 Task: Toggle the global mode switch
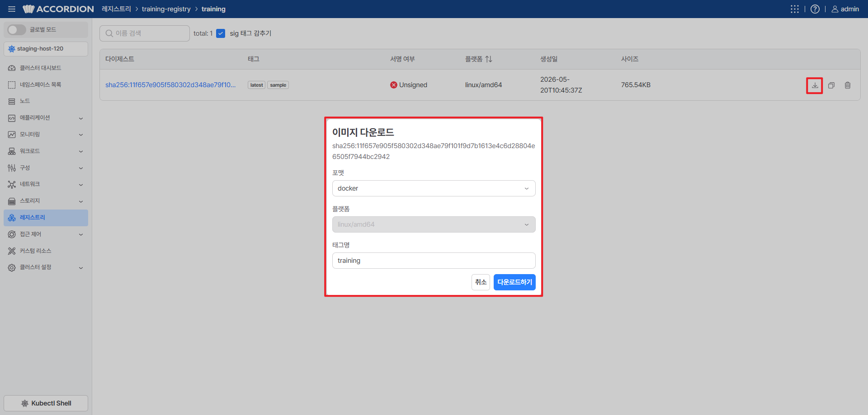tap(17, 30)
